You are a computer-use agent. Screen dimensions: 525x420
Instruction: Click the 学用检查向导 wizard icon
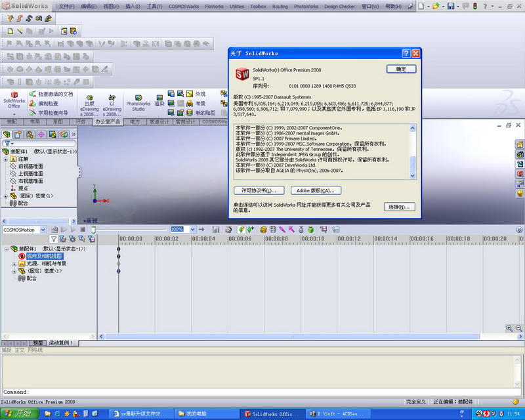click(32, 113)
